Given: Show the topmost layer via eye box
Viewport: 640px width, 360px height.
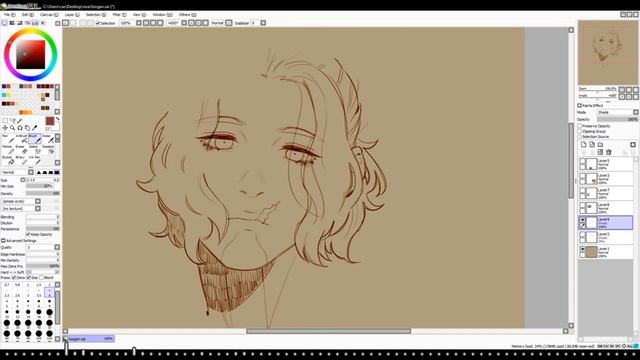Looking at the screenshot, I should (582, 162).
